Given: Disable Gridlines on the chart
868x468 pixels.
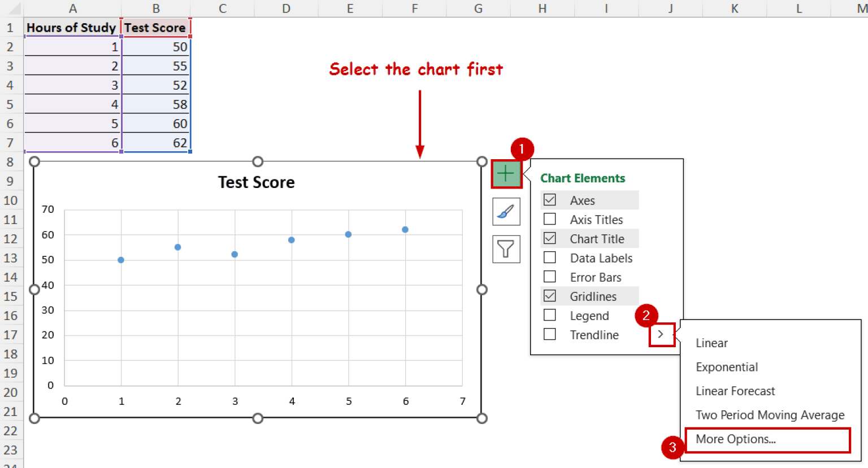Looking at the screenshot, I should pos(549,296).
